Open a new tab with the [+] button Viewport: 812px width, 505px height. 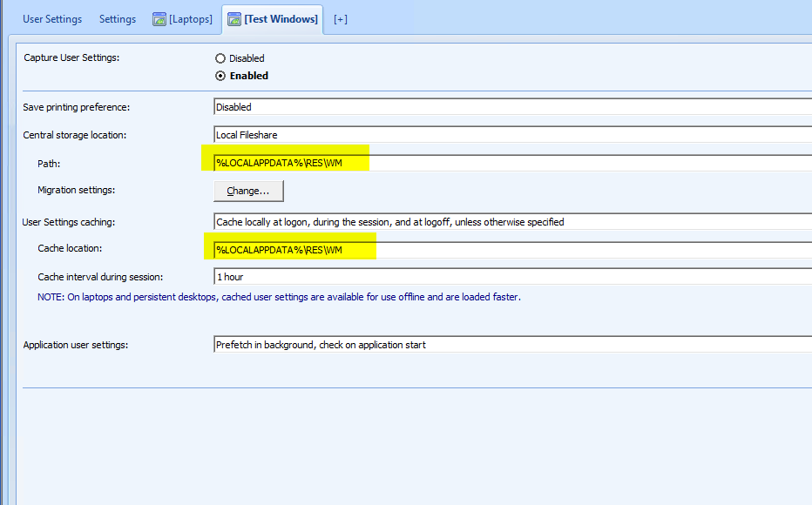[340, 18]
